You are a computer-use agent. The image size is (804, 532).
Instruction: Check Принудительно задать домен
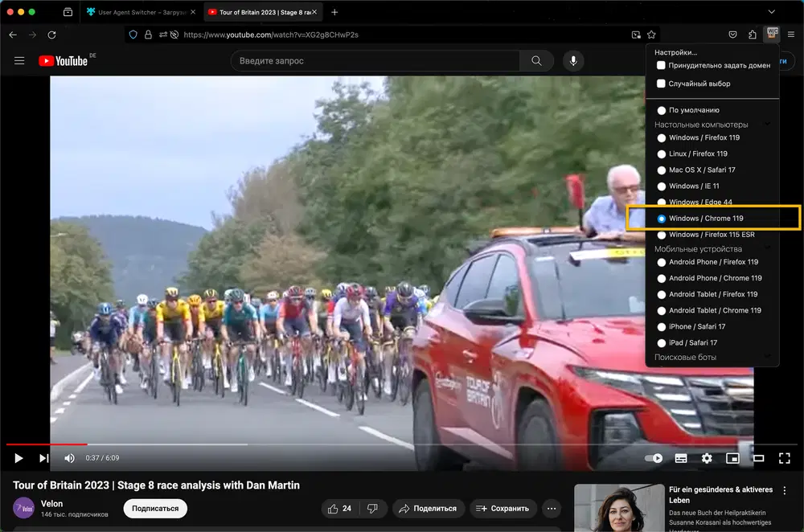coord(661,65)
